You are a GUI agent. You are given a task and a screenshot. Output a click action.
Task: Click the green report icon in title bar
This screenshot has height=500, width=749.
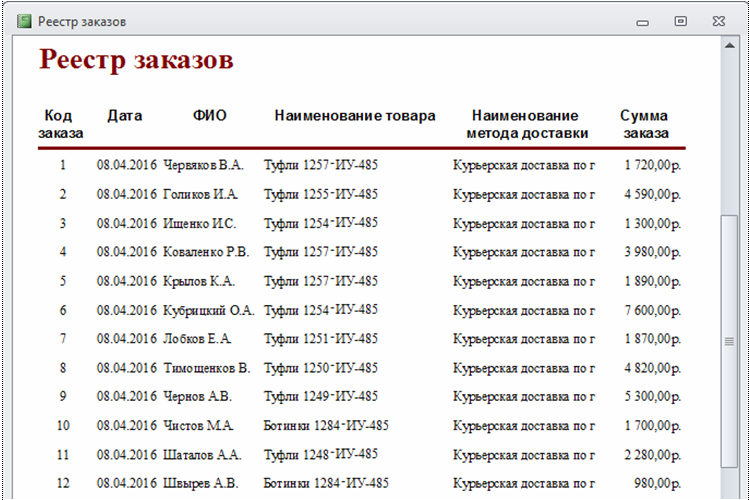pyautogui.click(x=24, y=21)
